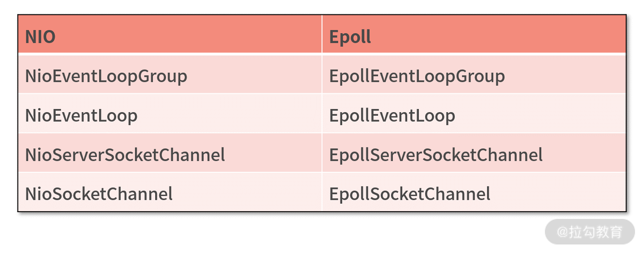This screenshot has width=644, height=253.
Task: Select the EpollServerSocketChannel entry
Action: [x=436, y=155]
